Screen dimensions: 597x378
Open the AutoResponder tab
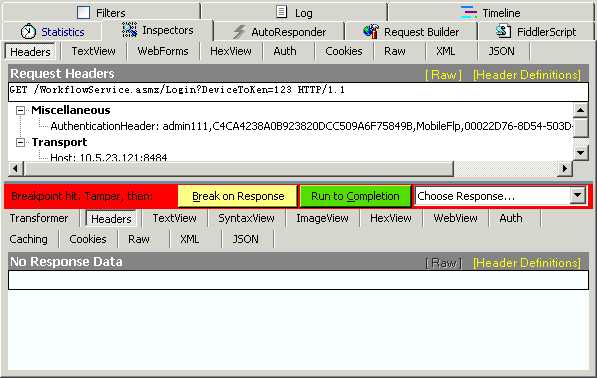pyautogui.click(x=279, y=32)
